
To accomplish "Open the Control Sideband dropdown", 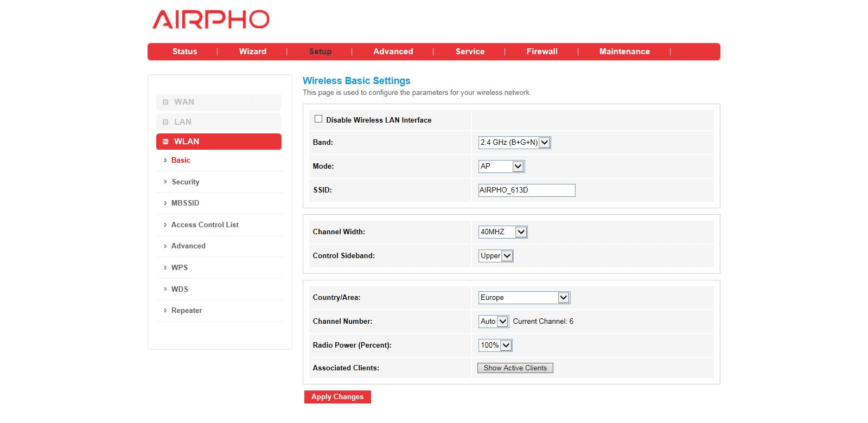I will [x=496, y=256].
